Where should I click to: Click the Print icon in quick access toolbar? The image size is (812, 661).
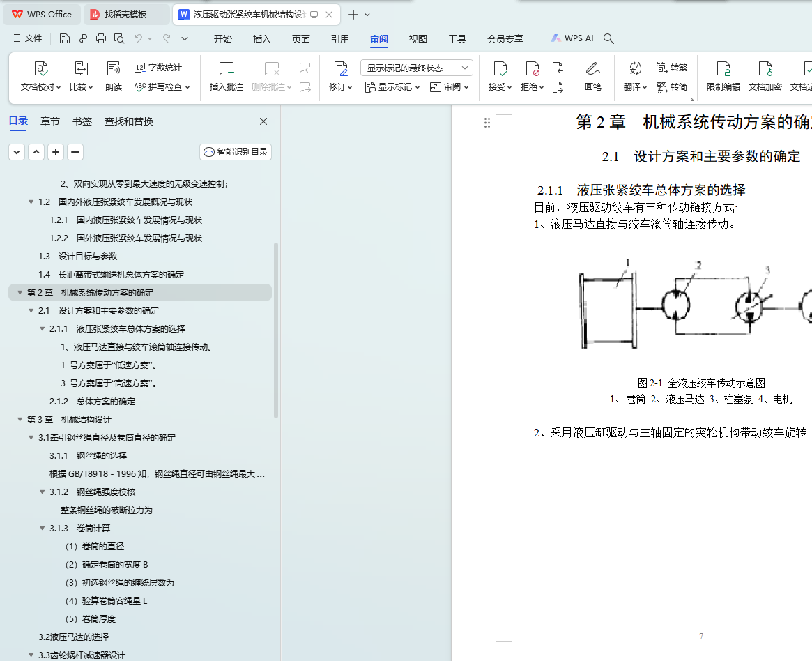(101, 38)
